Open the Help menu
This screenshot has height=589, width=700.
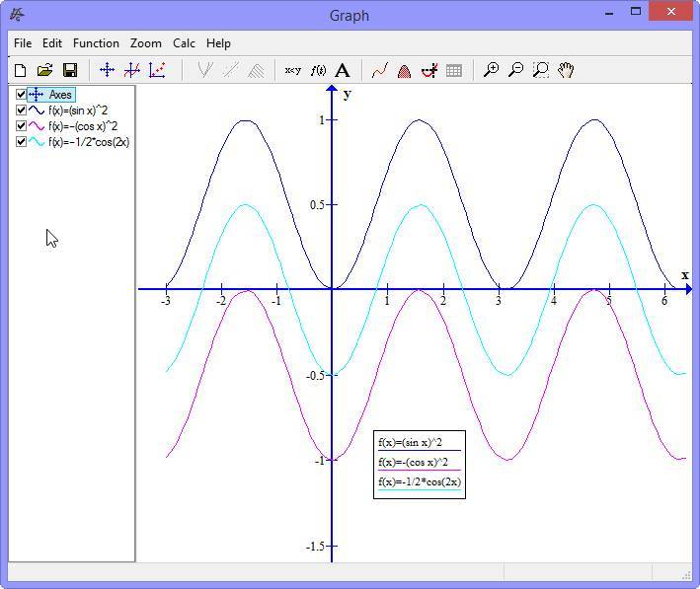(x=218, y=43)
